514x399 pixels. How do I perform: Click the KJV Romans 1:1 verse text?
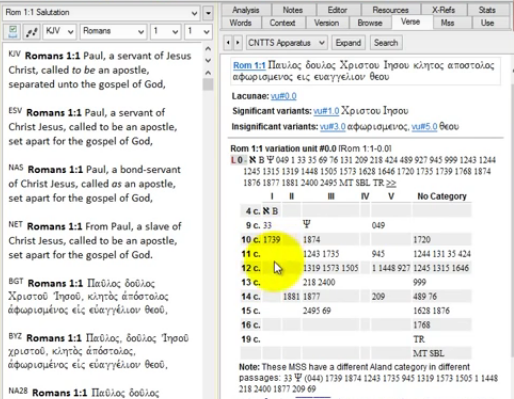(100, 70)
